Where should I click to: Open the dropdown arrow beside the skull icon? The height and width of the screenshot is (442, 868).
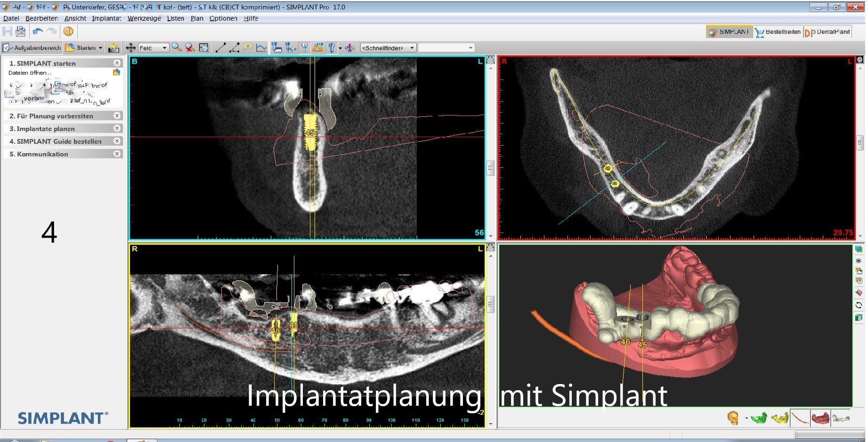[746, 418]
